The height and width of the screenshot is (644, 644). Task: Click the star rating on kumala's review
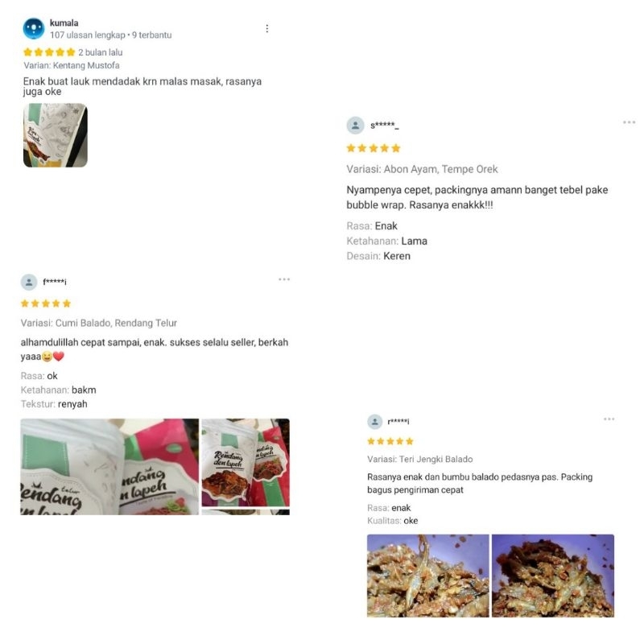(49, 52)
